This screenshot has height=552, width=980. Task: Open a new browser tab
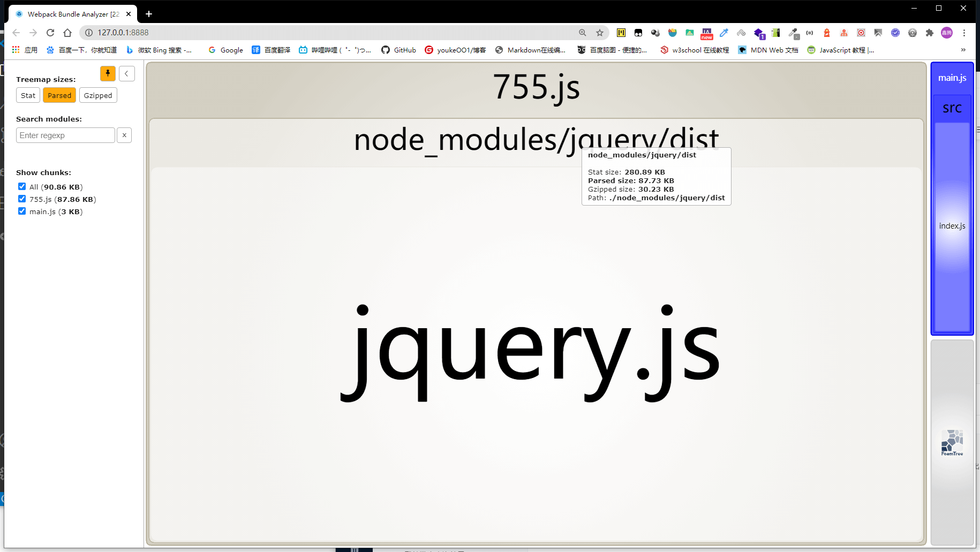point(149,14)
